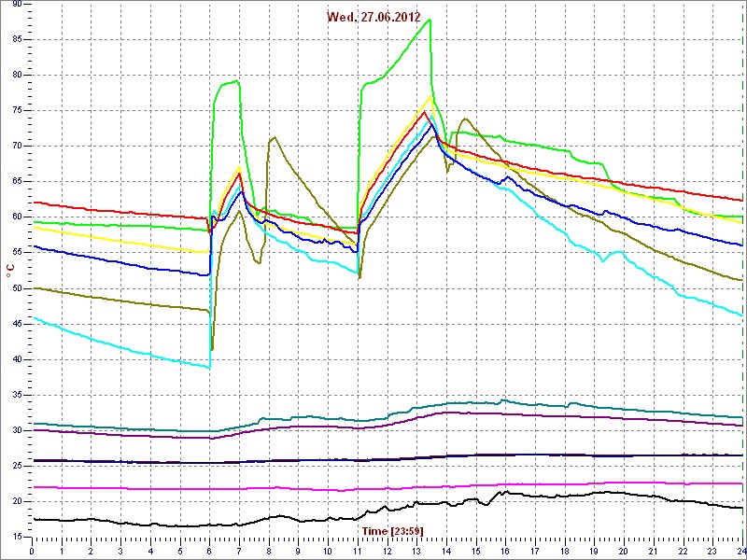Select the 50 label on the vertical axis

pos(17,288)
